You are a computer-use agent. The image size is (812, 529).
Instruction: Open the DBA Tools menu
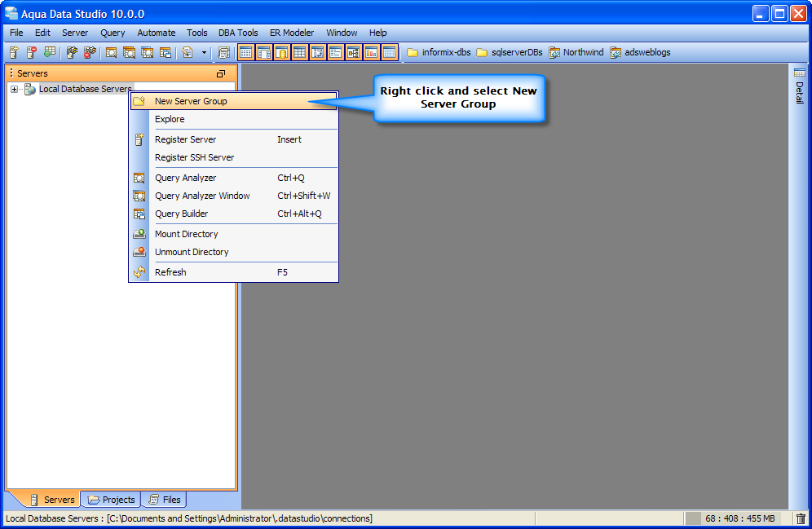238,33
